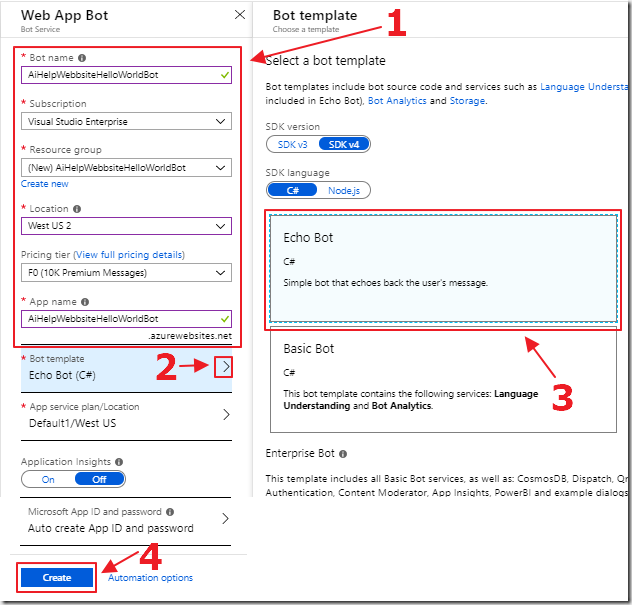The image size is (632, 605).
Task: Click the Create button
Action: (57, 578)
